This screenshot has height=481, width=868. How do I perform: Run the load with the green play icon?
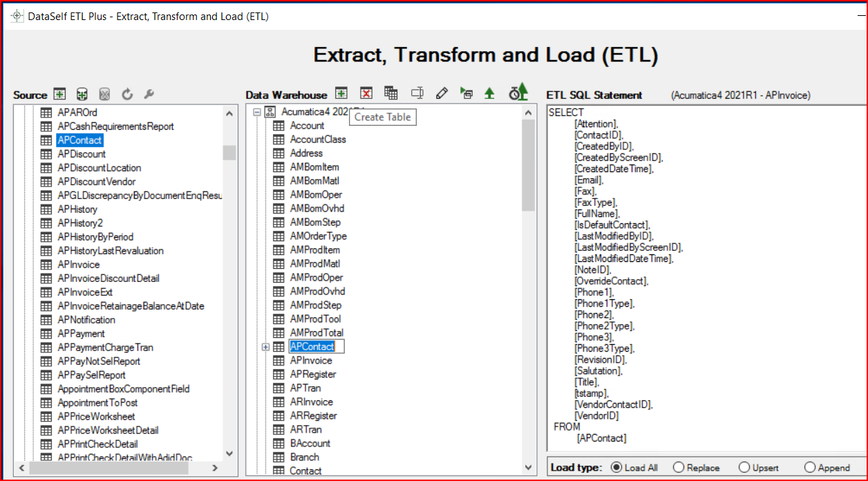468,92
